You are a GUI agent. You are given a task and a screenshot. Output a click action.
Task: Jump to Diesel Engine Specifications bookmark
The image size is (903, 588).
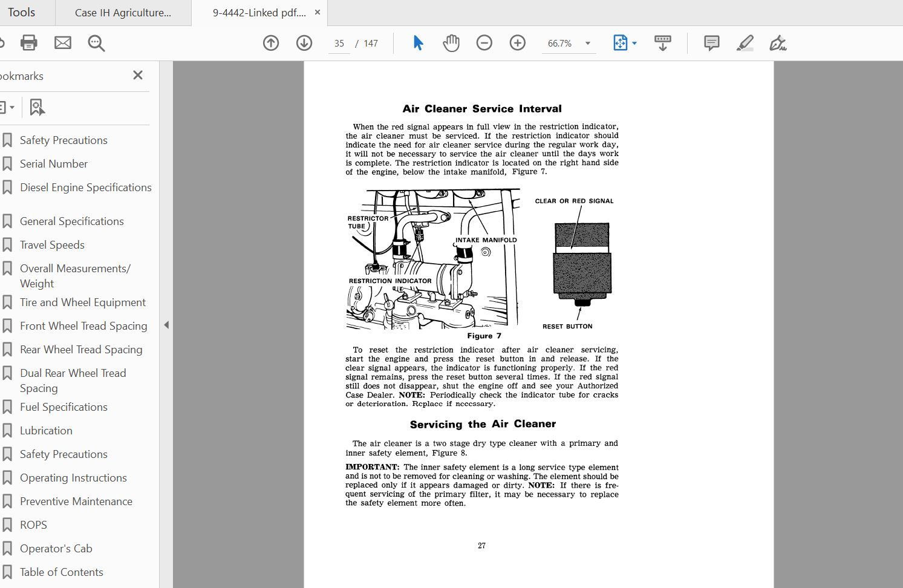pos(86,188)
